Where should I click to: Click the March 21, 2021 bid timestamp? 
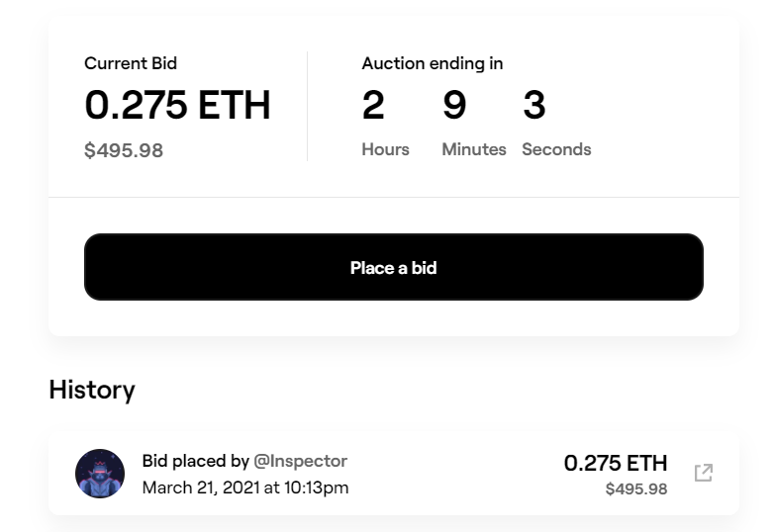(245, 488)
